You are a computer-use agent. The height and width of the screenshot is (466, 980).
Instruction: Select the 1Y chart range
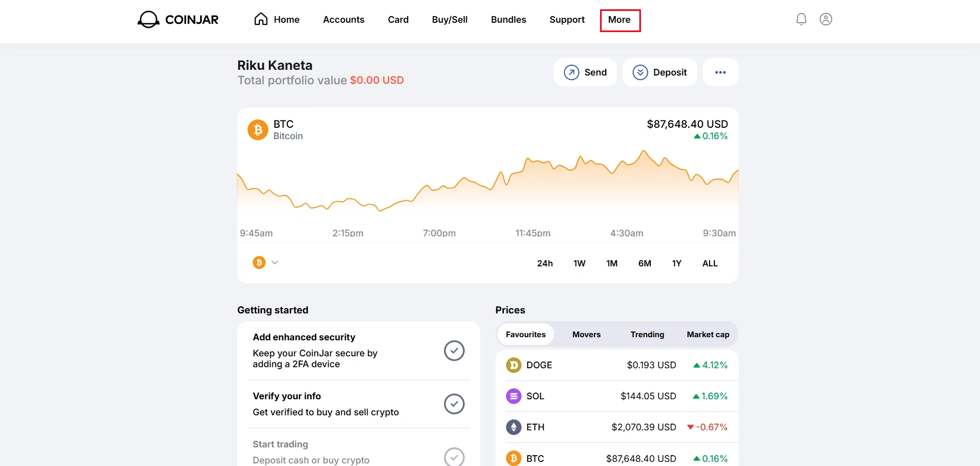[x=677, y=263]
